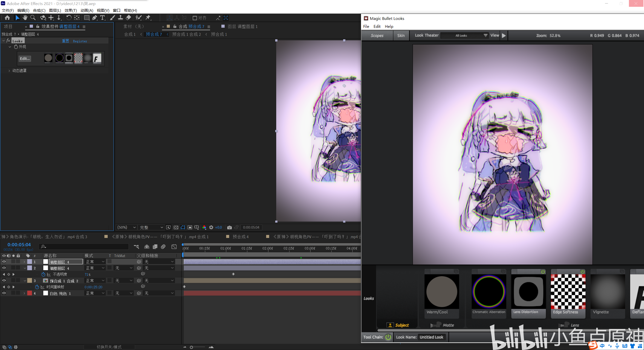Open Magic Bullet Looks Edit menu
The image size is (644, 350).
tap(377, 26)
